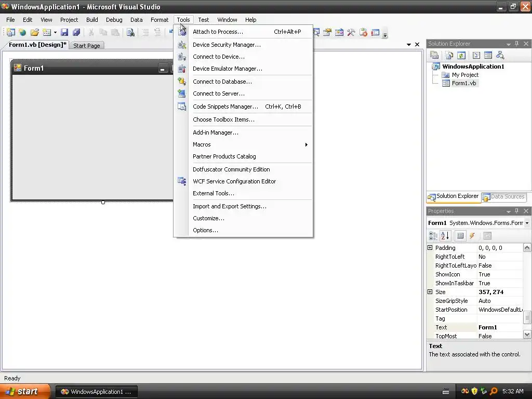Switch to the Start Page tab
The width and height of the screenshot is (532, 399).
[87, 46]
